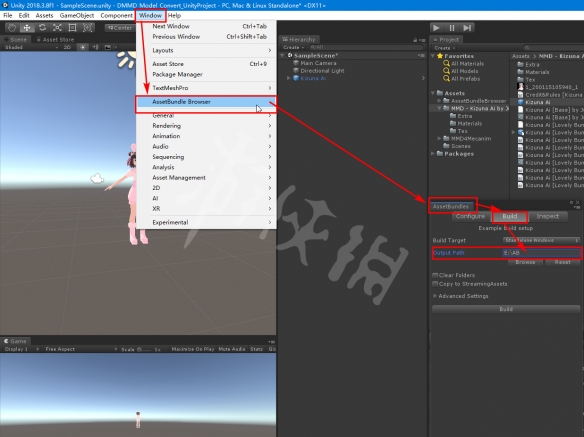Open the Component menu
This screenshot has height=437, width=584.
[116, 15]
